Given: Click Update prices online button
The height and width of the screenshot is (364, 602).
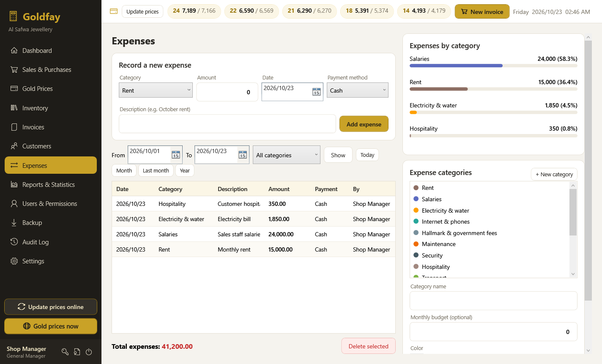Looking at the screenshot, I should pos(51,307).
